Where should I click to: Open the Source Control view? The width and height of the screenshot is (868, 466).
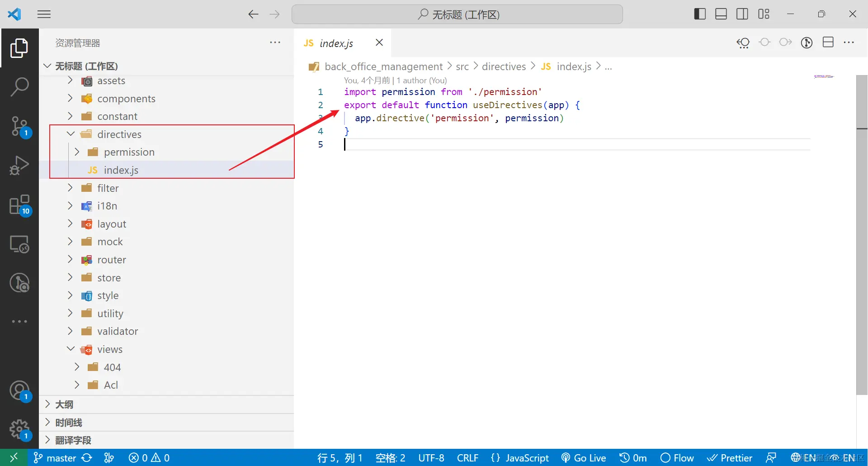pyautogui.click(x=19, y=127)
